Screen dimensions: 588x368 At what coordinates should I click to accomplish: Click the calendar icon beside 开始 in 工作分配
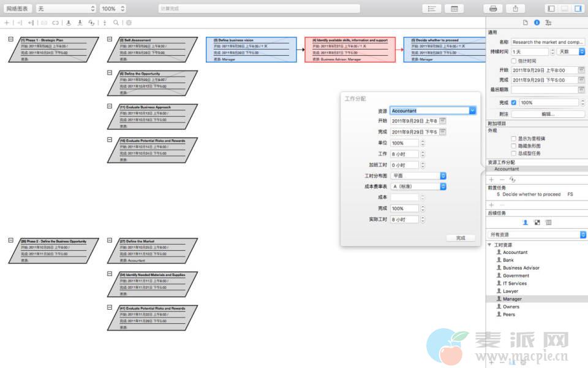(x=442, y=121)
